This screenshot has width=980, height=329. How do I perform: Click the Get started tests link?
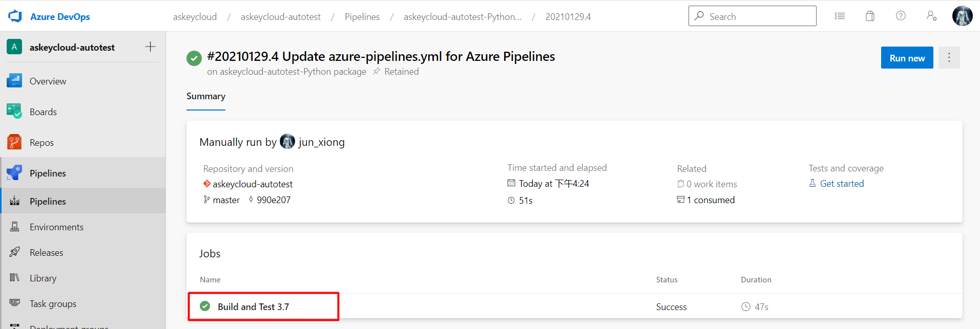point(842,184)
